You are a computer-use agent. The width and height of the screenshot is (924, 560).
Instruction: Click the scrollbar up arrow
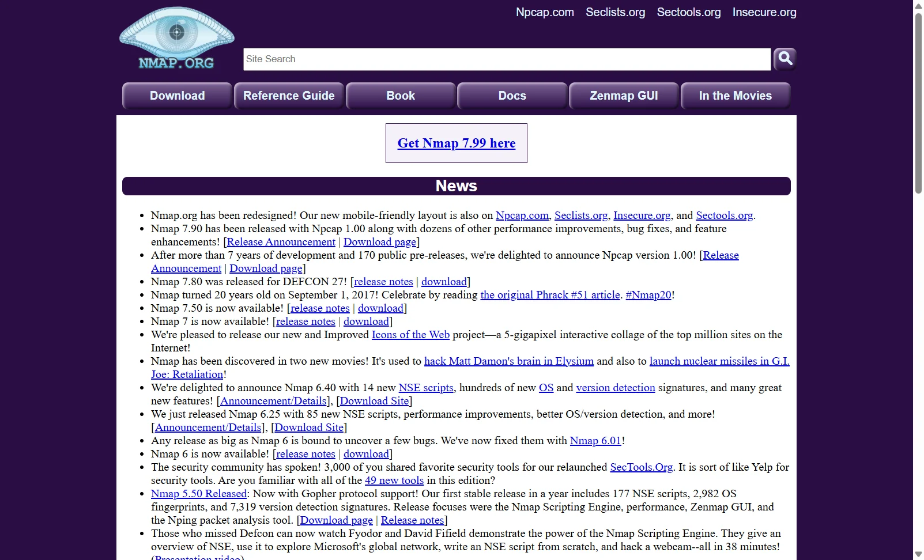918,6
